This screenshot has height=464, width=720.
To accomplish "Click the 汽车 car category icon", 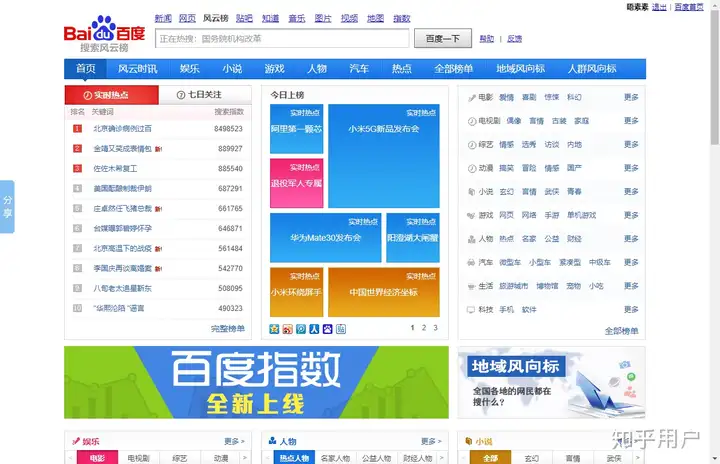I will tap(472, 263).
